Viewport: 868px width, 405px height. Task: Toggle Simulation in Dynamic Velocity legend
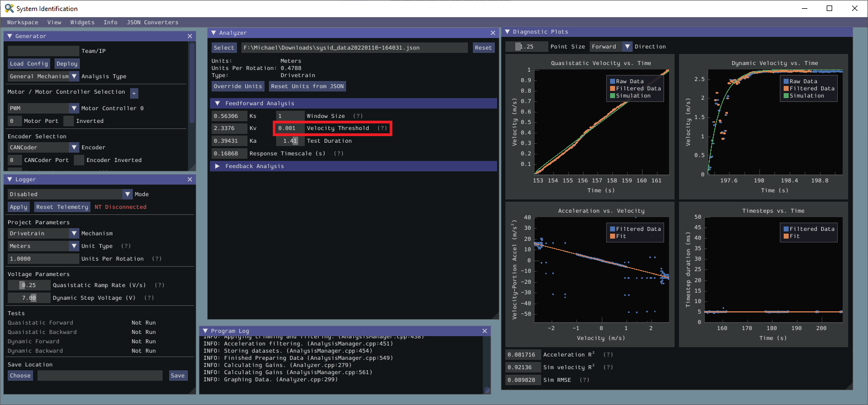[804, 96]
